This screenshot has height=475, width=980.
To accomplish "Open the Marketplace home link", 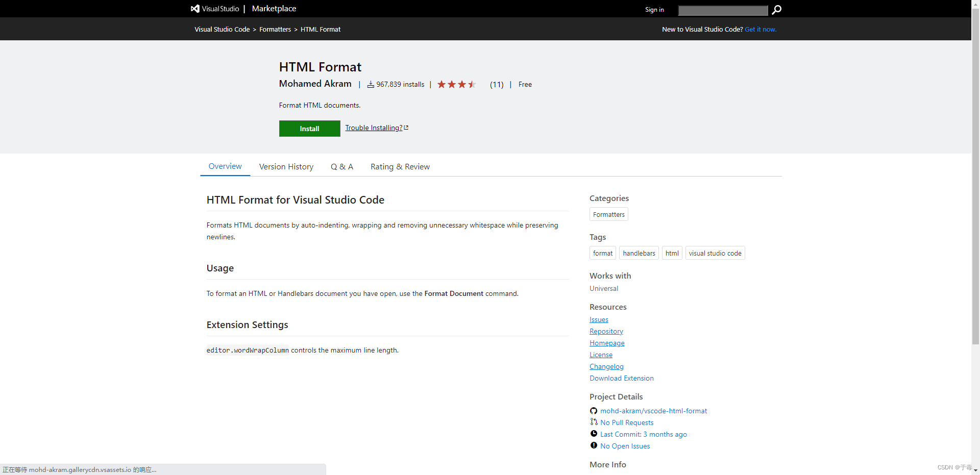I will [274, 9].
